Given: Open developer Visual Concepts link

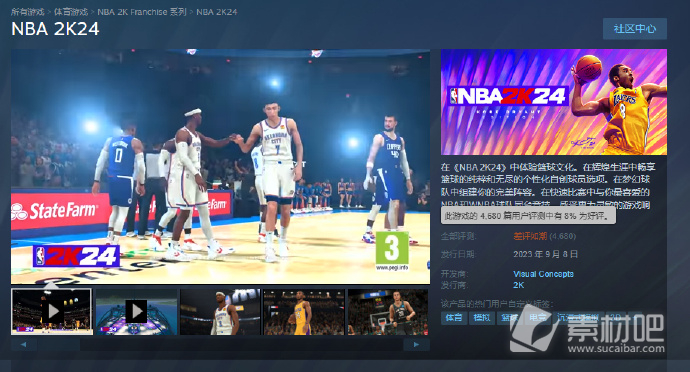Looking at the screenshot, I should tap(543, 274).
